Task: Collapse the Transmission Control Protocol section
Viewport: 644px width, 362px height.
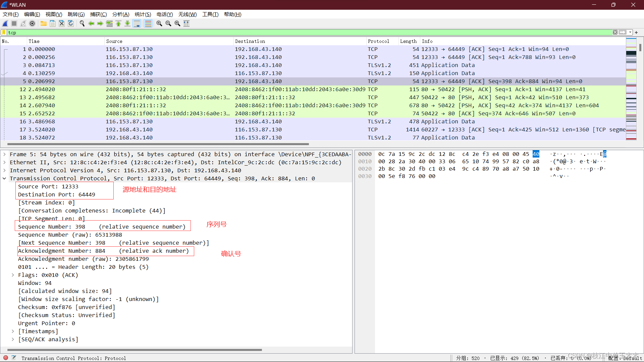Action: (x=4, y=179)
